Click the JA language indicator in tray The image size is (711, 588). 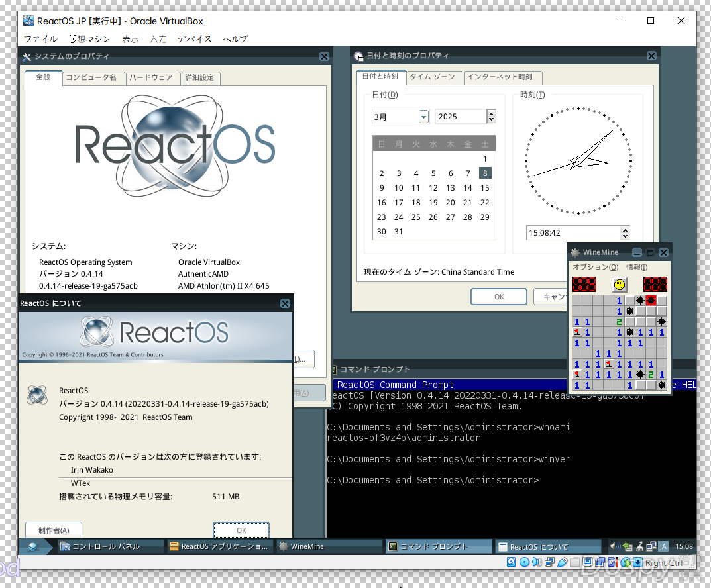coord(663,546)
